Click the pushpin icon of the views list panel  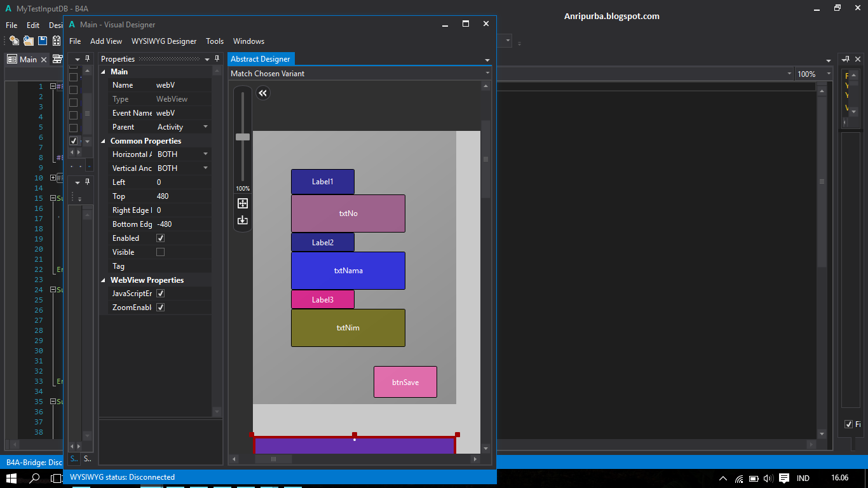pyautogui.click(x=88, y=59)
